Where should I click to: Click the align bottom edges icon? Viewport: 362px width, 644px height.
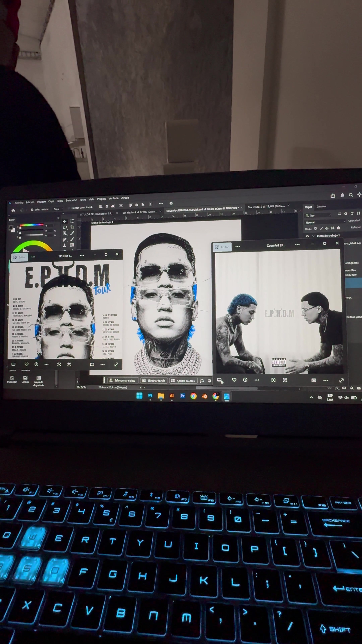pyautogui.click(x=143, y=205)
